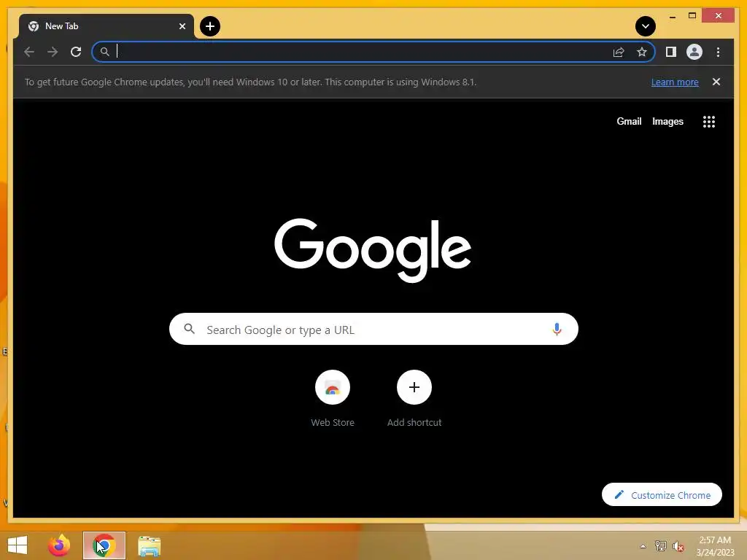Launch Firefox from the taskbar
The height and width of the screenshot is (560, 747).
[59, 545]
